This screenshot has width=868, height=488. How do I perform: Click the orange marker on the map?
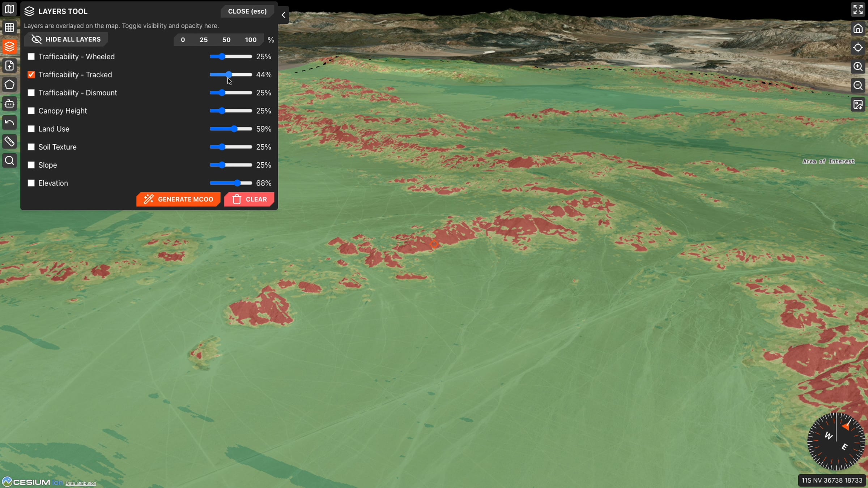(x=434, y=244)
